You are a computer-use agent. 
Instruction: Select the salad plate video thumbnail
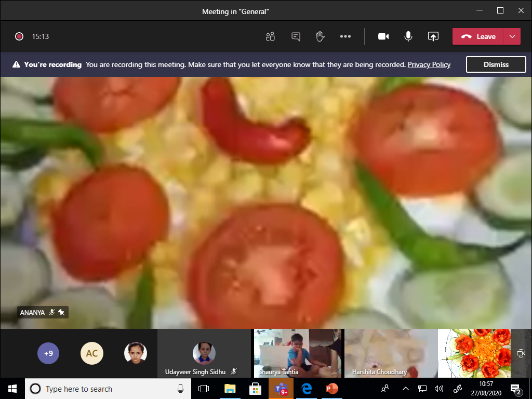(x=474, y=353)
